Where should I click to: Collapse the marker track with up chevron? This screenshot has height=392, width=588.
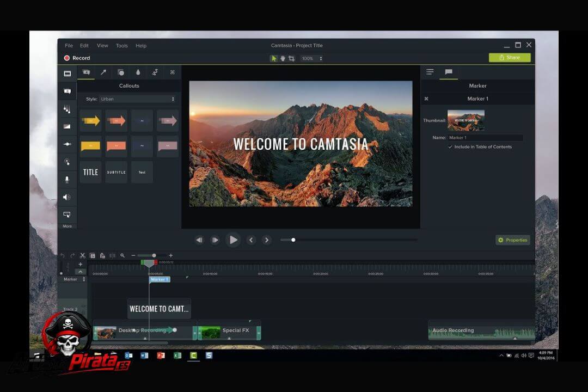80,272
